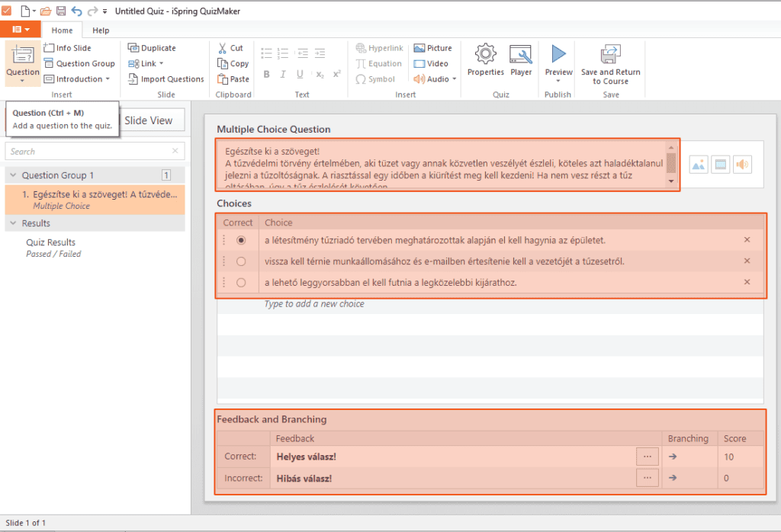Open the Introduction dropdown
781x532 pixels.
click(77, 79)
